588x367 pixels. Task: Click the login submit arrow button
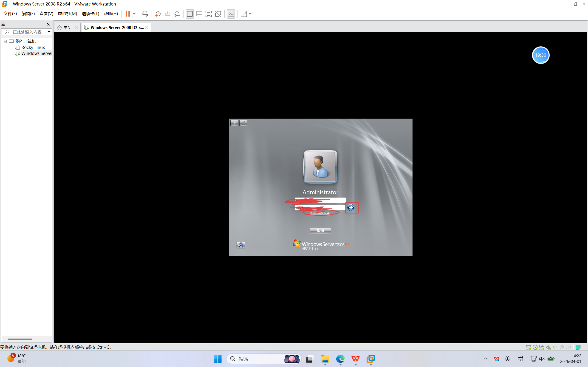(x=351, y=207)
